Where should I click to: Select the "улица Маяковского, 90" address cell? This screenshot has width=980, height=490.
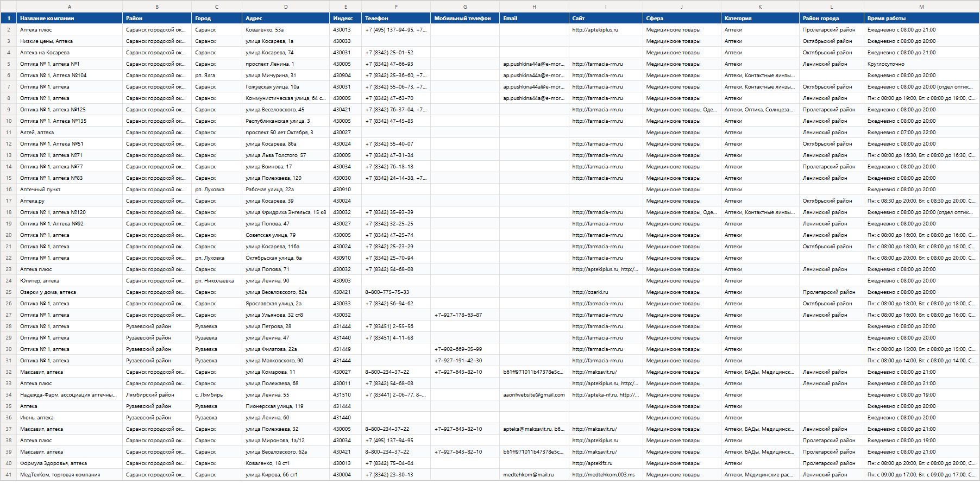286,360
